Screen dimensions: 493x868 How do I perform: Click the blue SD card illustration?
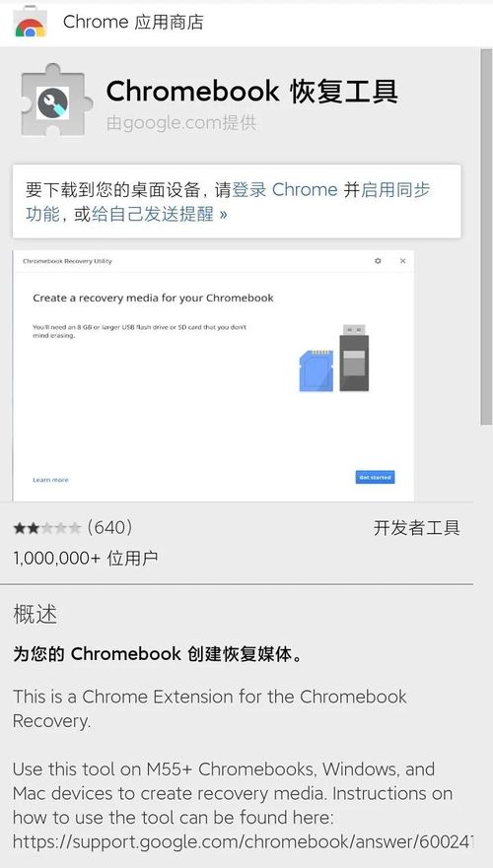coord(317,370)
